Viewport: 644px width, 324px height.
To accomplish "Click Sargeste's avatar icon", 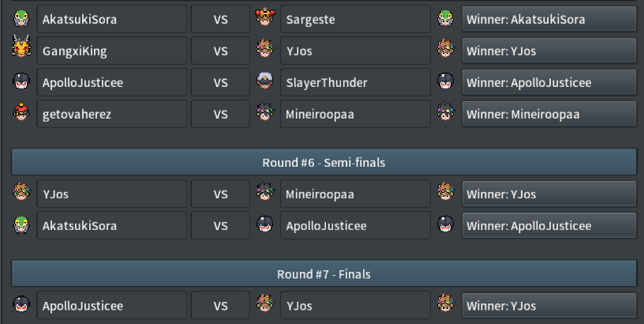I will (x=265, y=17).
